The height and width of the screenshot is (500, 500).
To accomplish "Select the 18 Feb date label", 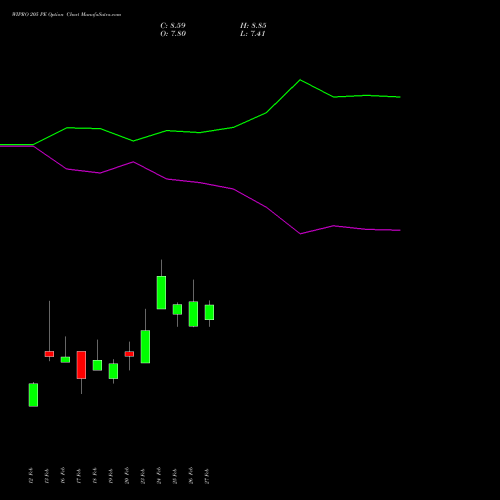I will [x=95, y=476].
